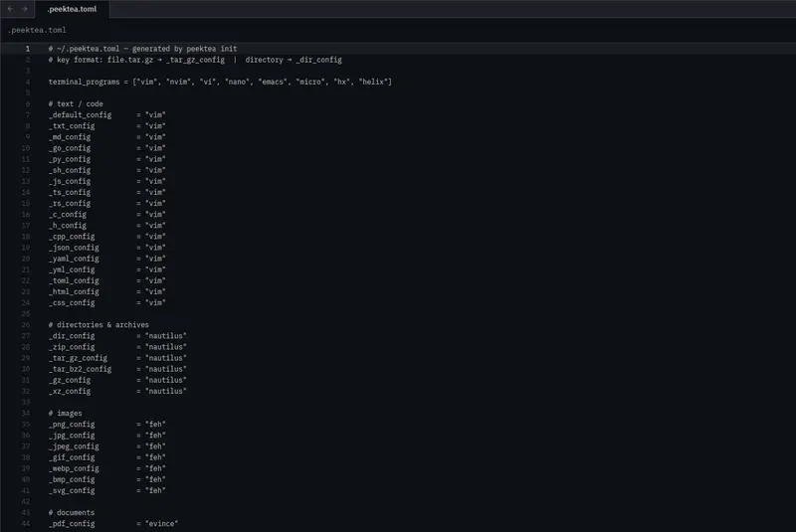Click the "feh" value for _png_config
The image size is (796, 532).
[x=155, y=425]
